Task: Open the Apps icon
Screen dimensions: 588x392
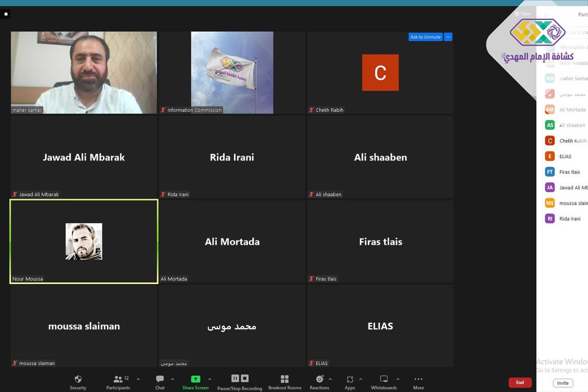Action: coord(350,379)
